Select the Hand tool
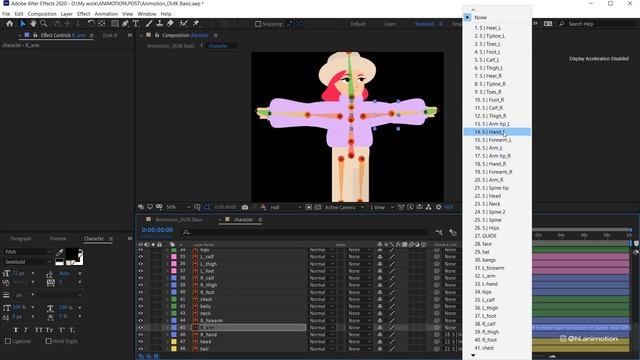The height and width of the screenshot is (360, 640). coord(33,24)
